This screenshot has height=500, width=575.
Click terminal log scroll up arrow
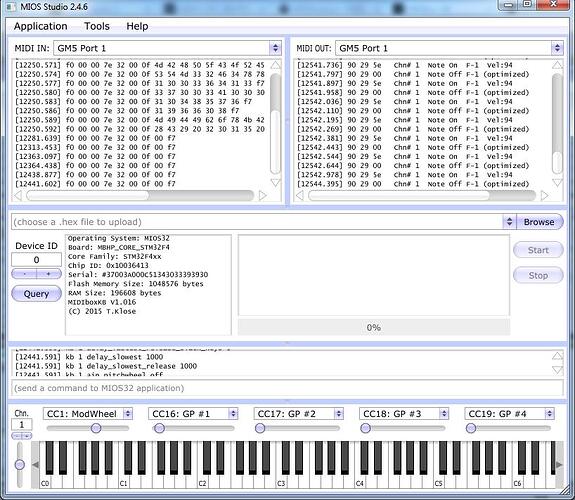coord(557,356)
